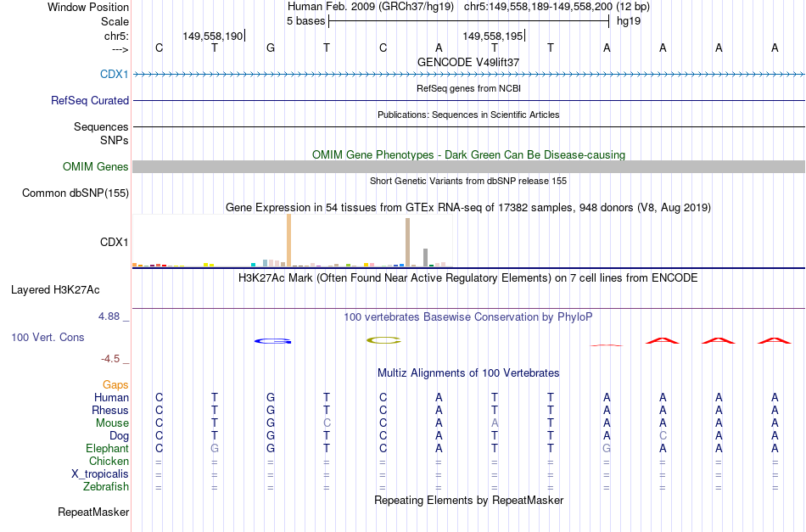Click the CDX1 gene arrow line
Screen dimensions: 806x532
tap(468, 75)
